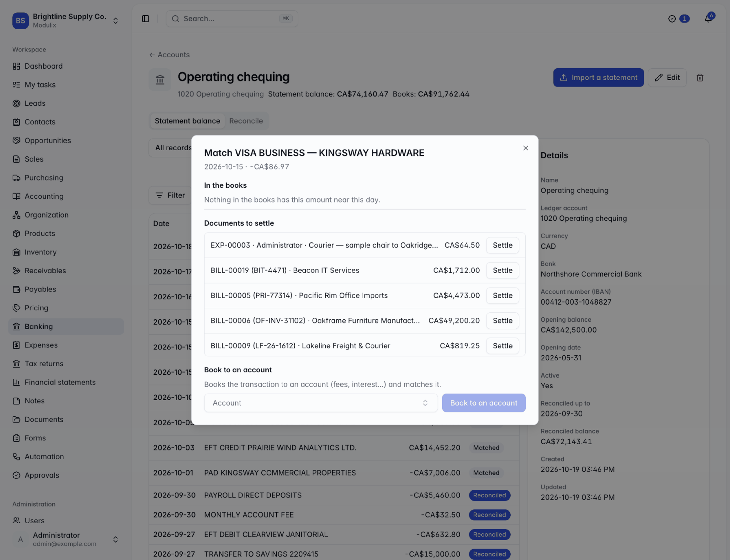Open the Account combo box
Image resolution: width=730 pixels, height=560 pixels.
tap(321, 403)
